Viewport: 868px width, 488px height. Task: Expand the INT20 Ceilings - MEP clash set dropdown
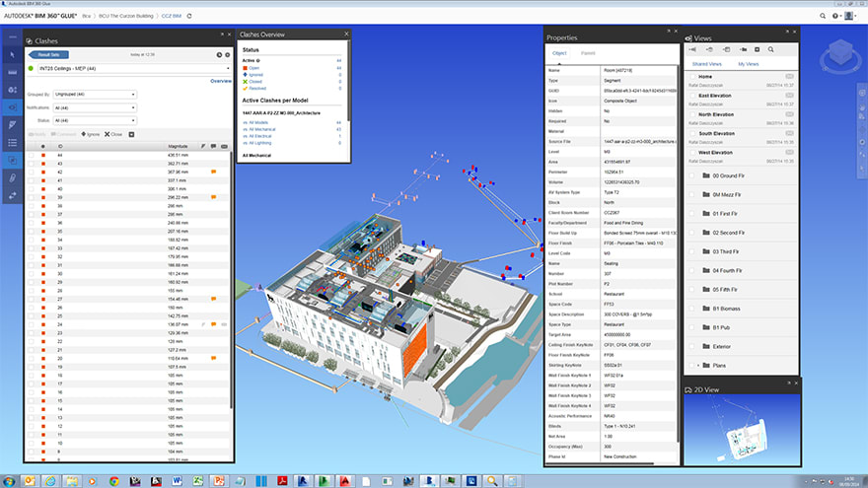[x=227, y=68]
